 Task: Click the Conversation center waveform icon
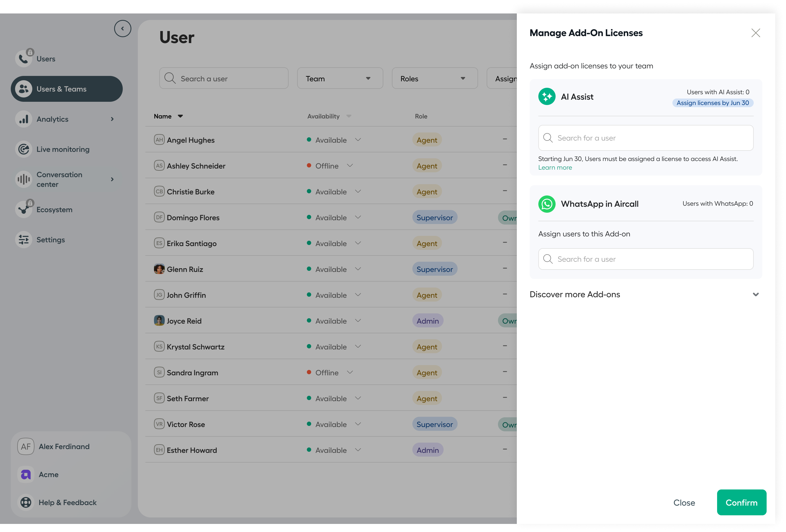tap(24, 179)
